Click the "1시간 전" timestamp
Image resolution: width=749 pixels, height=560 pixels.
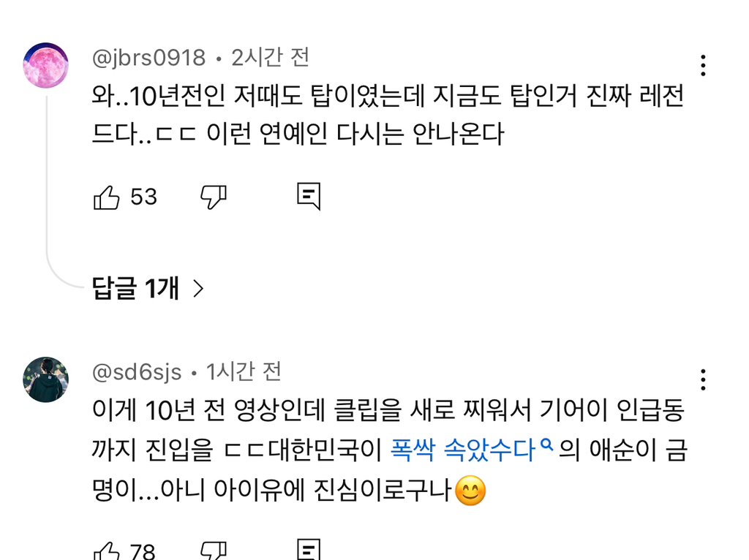coord(244,372)
